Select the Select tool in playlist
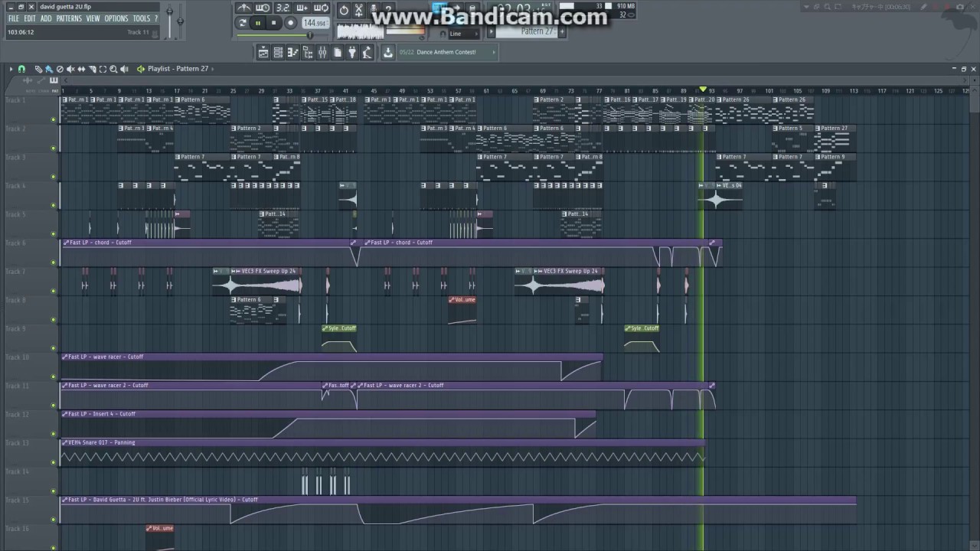Viewport: 980px width, 551px height. pos(103,69)
